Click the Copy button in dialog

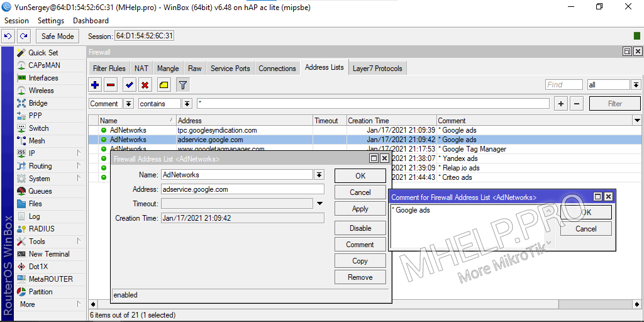[360, 261]
